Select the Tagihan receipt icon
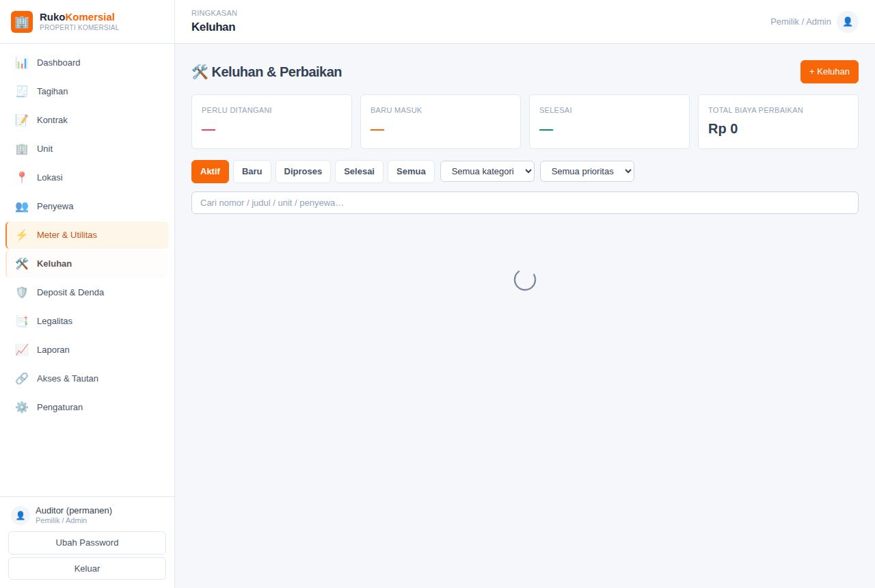 point(22,92)
